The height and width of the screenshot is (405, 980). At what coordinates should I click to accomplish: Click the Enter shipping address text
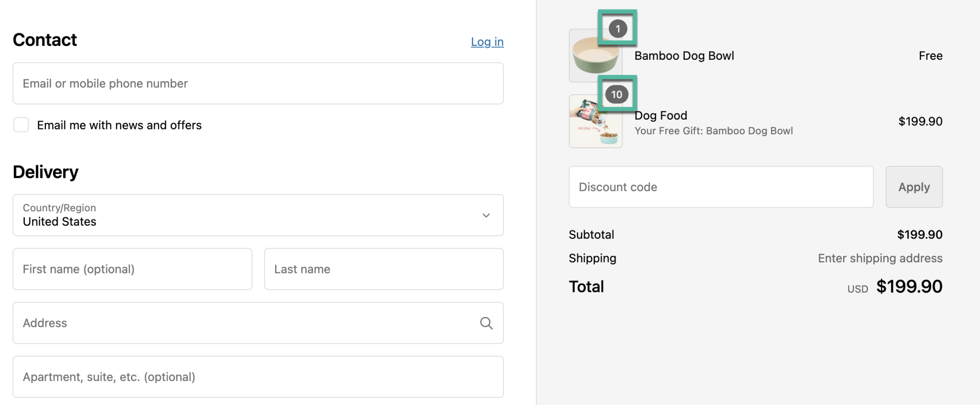click(880, 258)
